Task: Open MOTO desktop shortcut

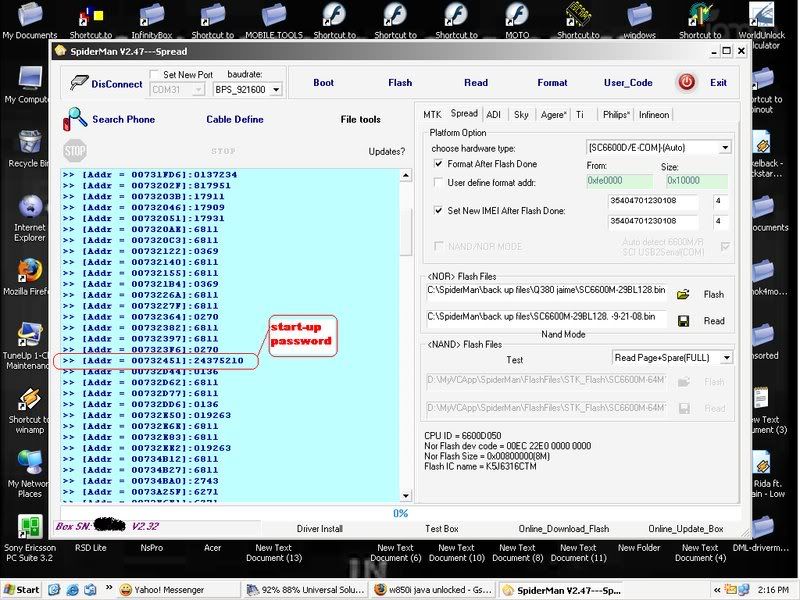Action: point(517,20)
